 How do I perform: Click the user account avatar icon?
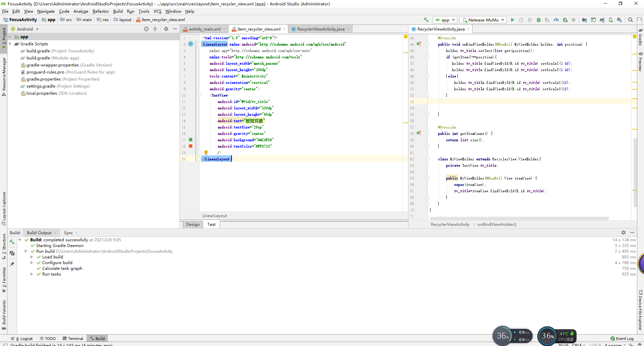(x=639, y=20)
